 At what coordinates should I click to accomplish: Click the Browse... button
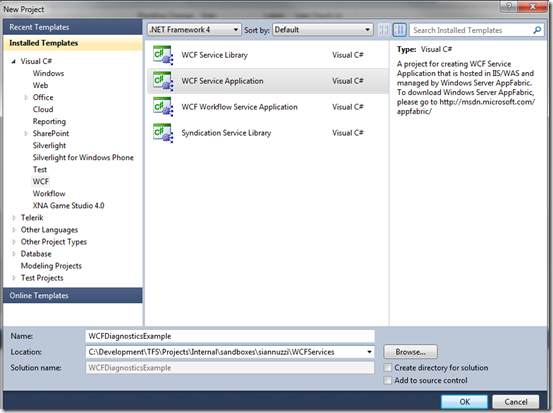tap(411, 352)
